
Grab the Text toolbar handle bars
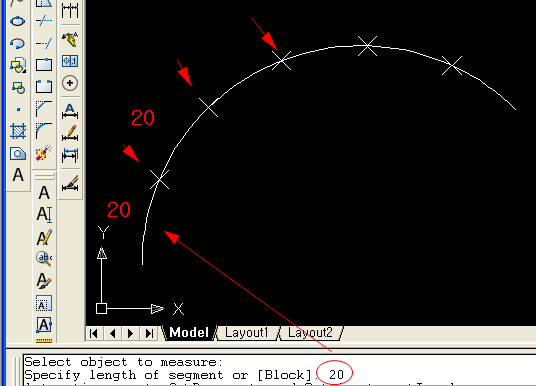click(x=44, y=176)
